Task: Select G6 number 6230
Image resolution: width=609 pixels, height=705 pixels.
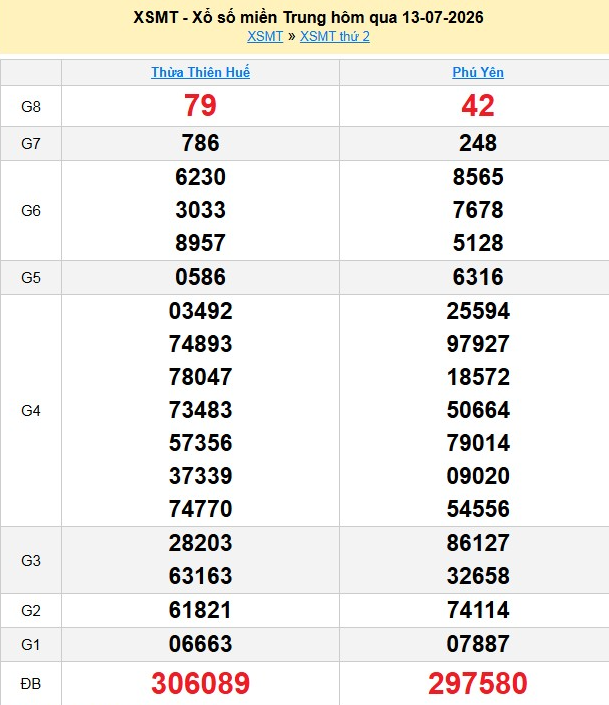Action: (x=200, y=177)
